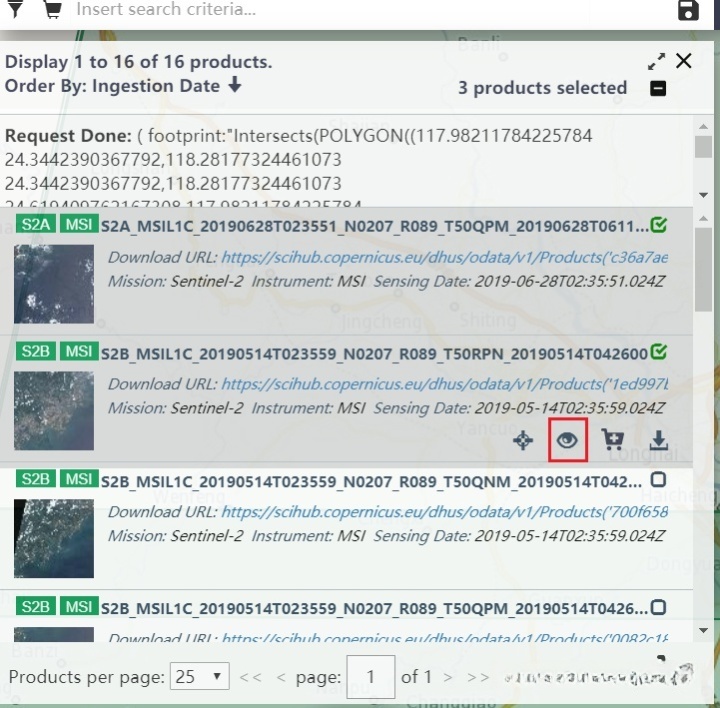Toggle Ingestion Date sort order arrow
The height and width of the screenshot is (708, 720).
(235, 84)
